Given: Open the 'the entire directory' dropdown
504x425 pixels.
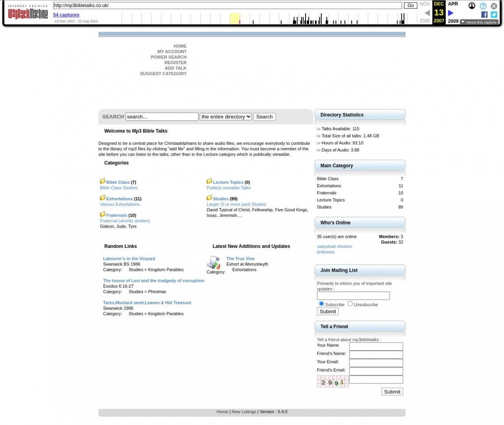Looking at the screenshot, I should click(x=225, y=117).
